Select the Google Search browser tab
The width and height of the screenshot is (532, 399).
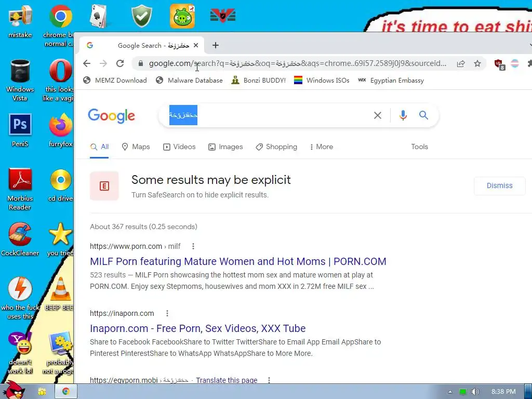pos(142,46)
